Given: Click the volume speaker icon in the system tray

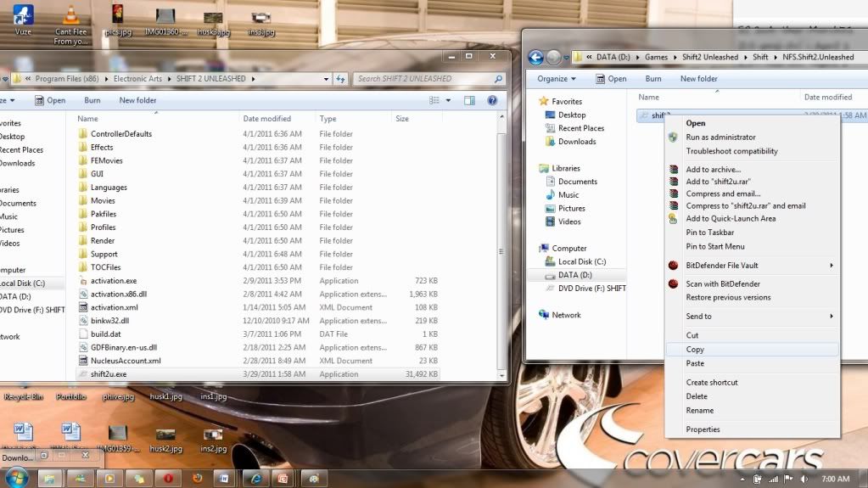Looking at the screenshot, I should [x=804, y=480].
